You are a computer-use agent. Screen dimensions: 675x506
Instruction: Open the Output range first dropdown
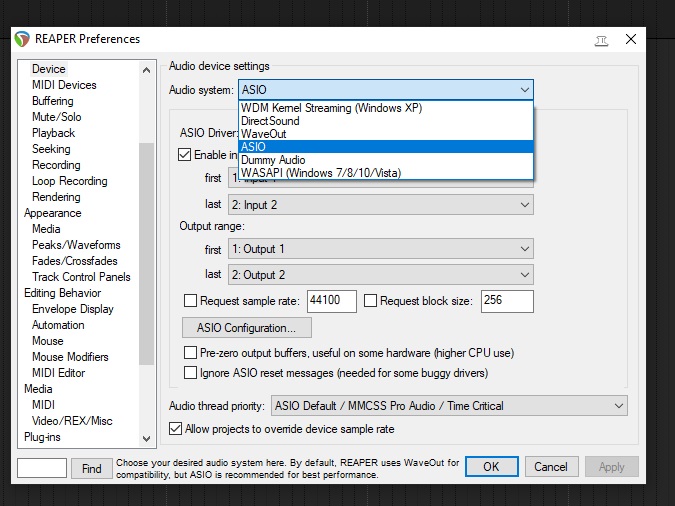pos(380,249)
